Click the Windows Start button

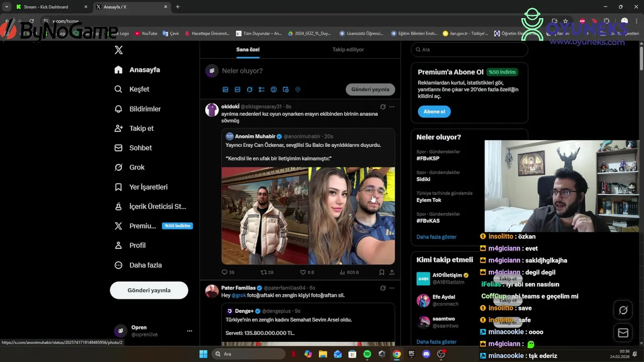[203, 354]
